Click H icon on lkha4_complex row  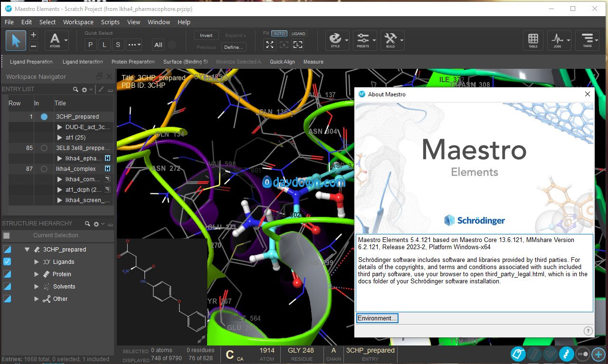point(107,169)
